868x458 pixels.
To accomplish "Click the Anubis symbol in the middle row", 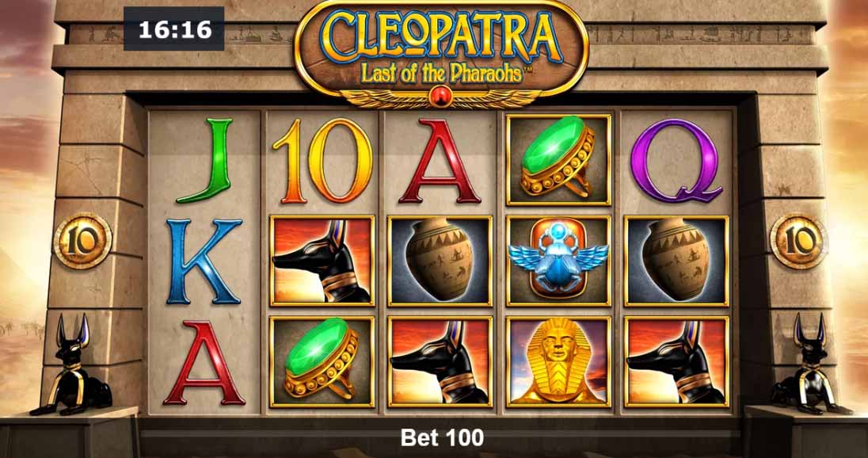I will (322, 260).
